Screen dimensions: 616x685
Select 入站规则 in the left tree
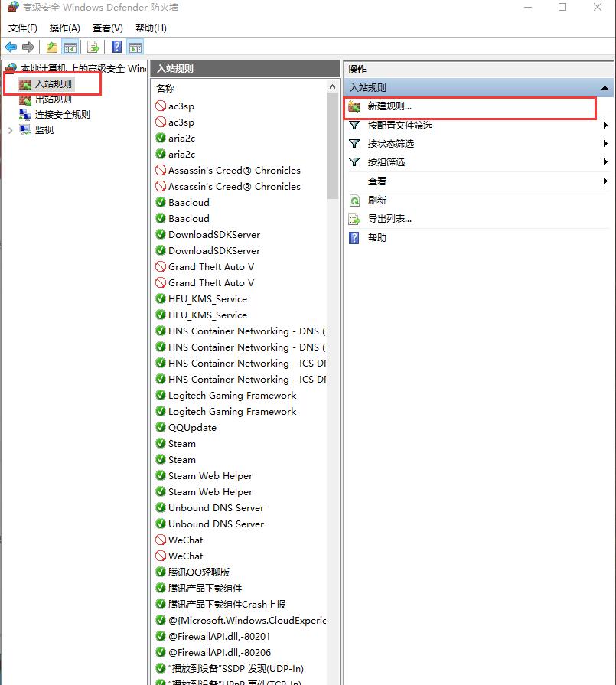(x=54, y=84)
